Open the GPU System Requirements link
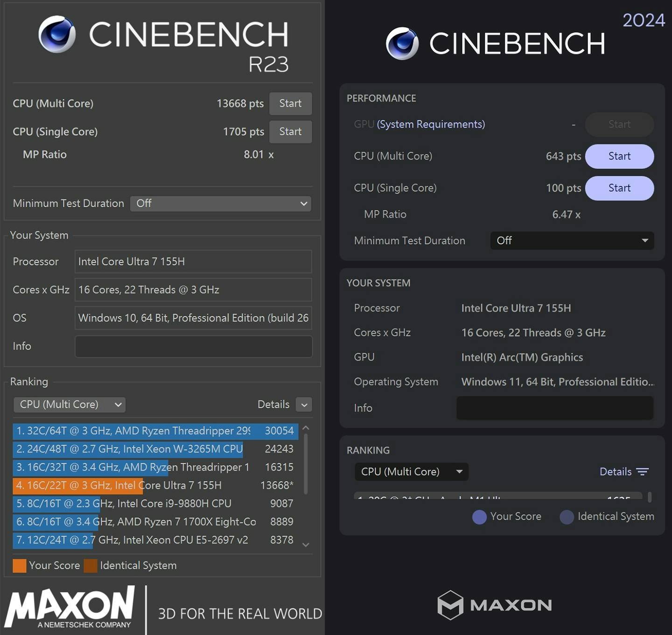Viewport: 672px width, 635px height. (431, 124)
